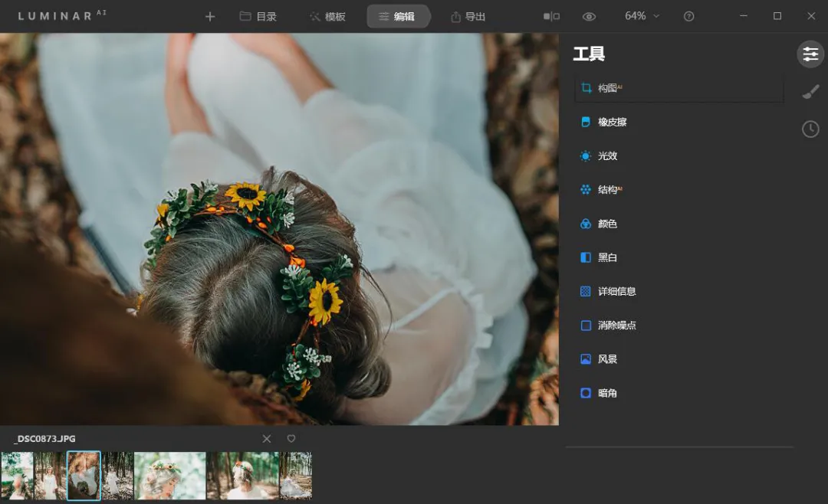Screen dimensions: 828x504
Task: Open the edit history panel clock icon
Action: coord(810,129)
